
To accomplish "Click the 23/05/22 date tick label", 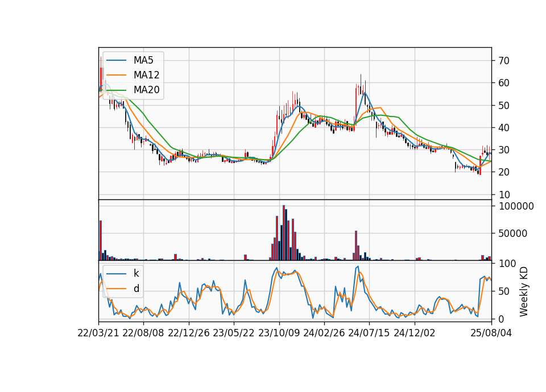I will (x=234, y=333).
